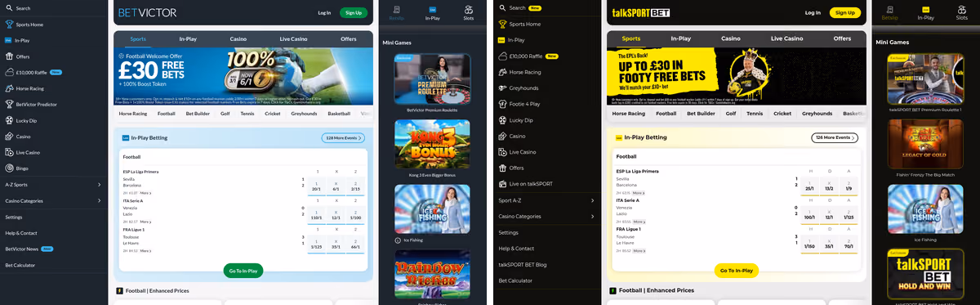Screen dimensions: 980x305
Task: Click the BetVictor £30 Free Bets banner
Action: point(243,77)
